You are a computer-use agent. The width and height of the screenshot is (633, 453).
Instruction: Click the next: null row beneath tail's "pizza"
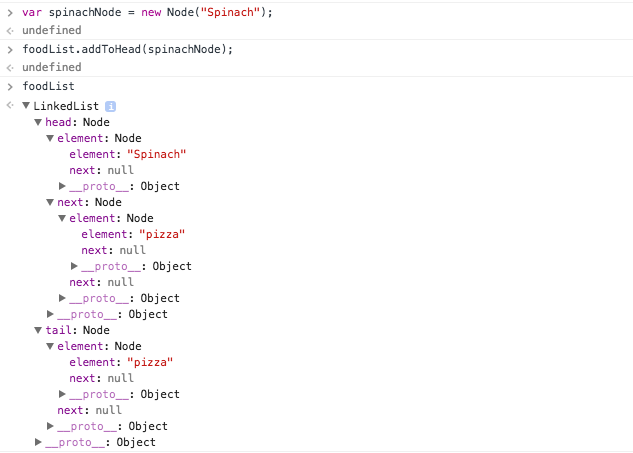click(101, 378)
